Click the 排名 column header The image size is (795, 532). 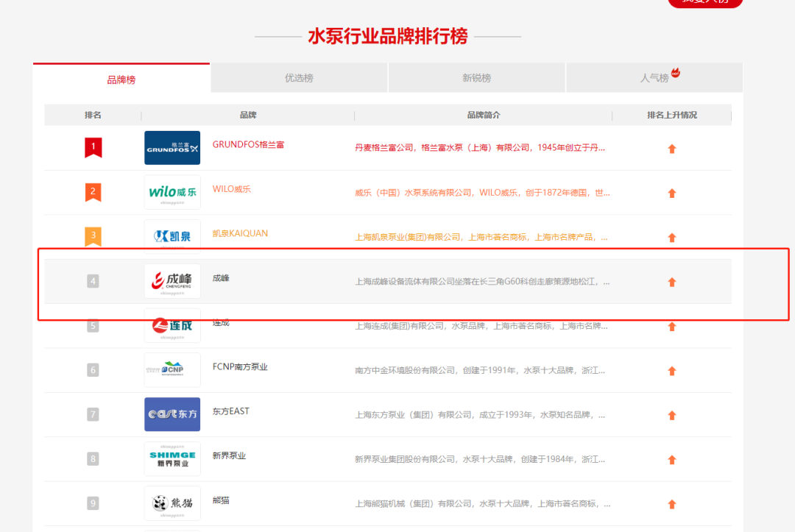[x=93, y=115]
